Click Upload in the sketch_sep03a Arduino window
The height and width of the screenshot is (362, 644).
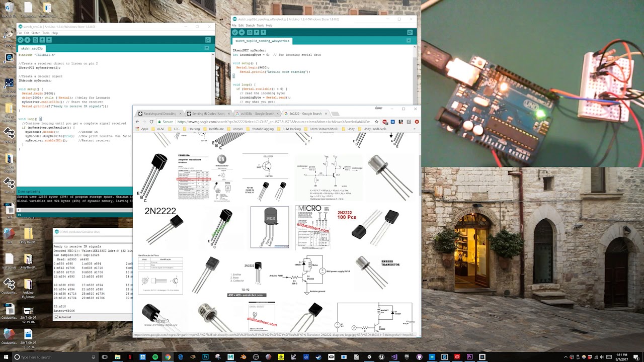[x=28, y=40]
